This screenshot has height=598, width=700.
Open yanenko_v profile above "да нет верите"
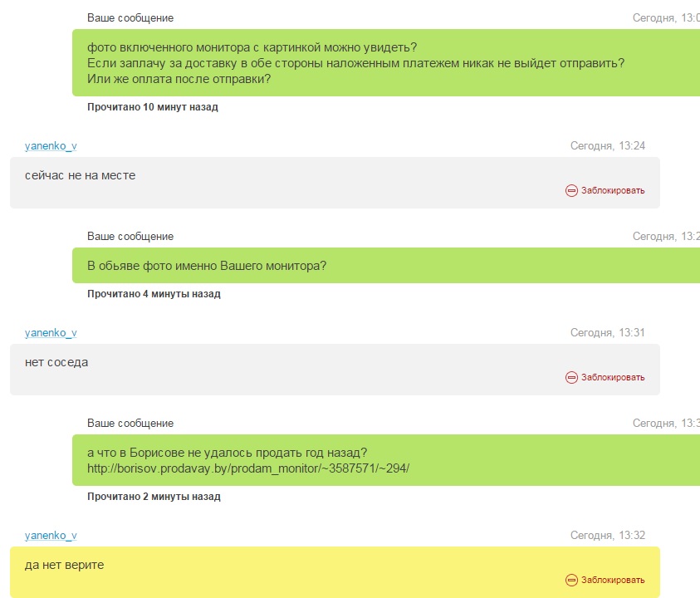pos(51,536)
